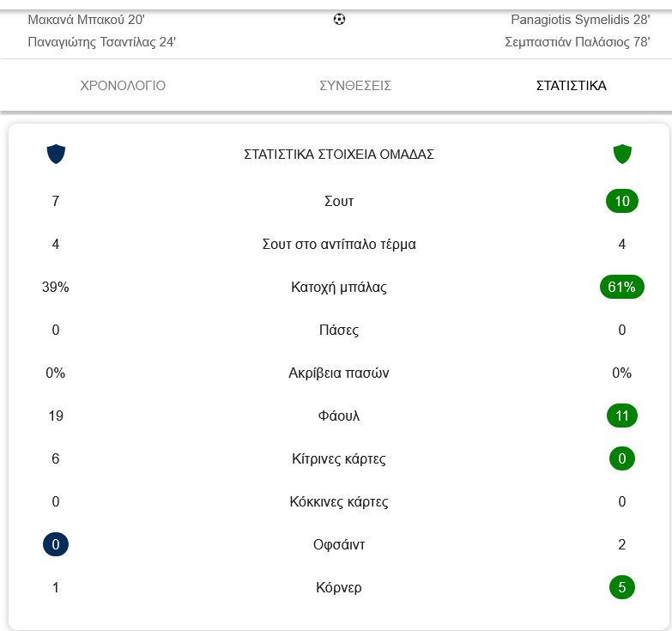Select the ΣΤΑΤΙΣΤΙΚΑ tab

(x=571, y=86)
